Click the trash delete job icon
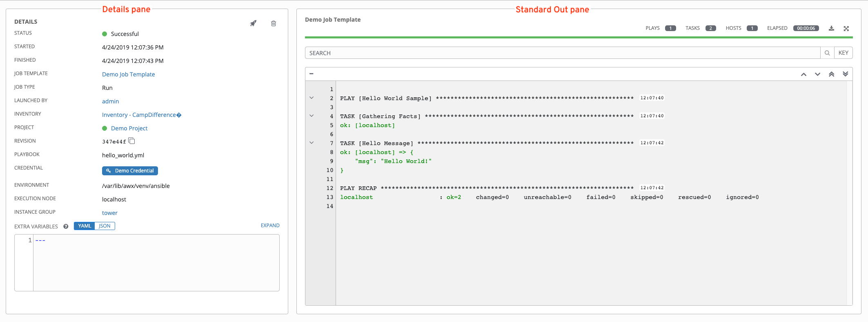This screenshot has width=868, height=322. 274,23
